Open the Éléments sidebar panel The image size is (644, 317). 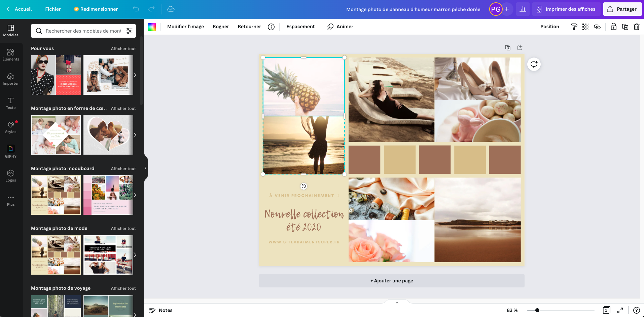point(11,55)
